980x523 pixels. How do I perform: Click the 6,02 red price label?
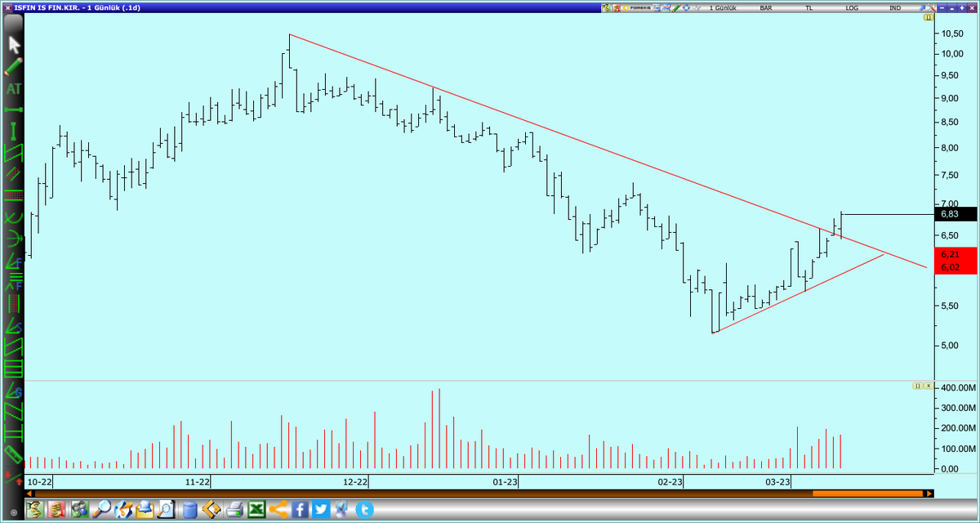pos(957,267)
